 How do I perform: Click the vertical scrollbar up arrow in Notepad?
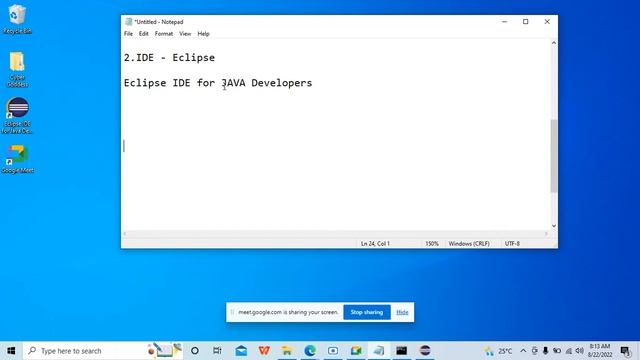click(x=554, y=43)
